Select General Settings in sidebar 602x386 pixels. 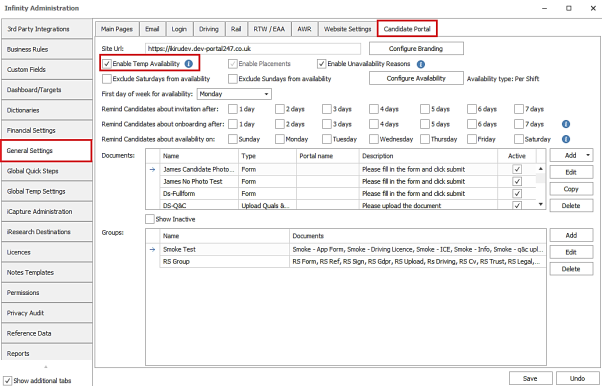click(46, 151)
